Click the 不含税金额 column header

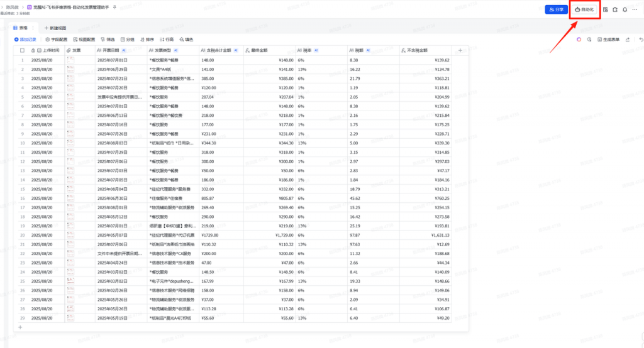pos(425,50)
